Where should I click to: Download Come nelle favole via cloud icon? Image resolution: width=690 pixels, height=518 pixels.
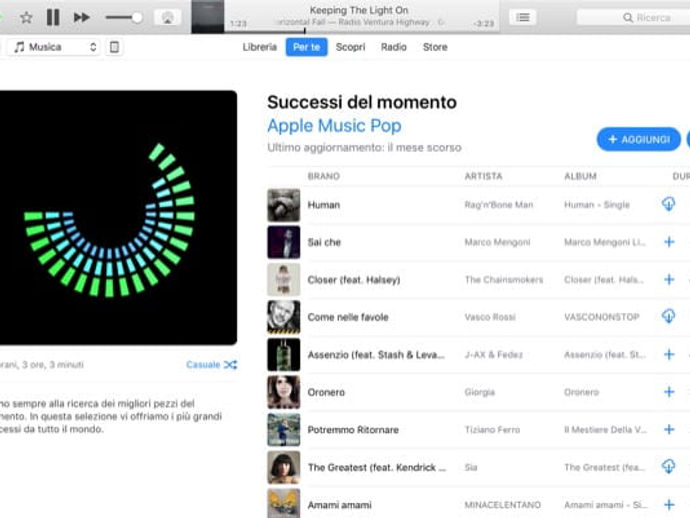668,316
